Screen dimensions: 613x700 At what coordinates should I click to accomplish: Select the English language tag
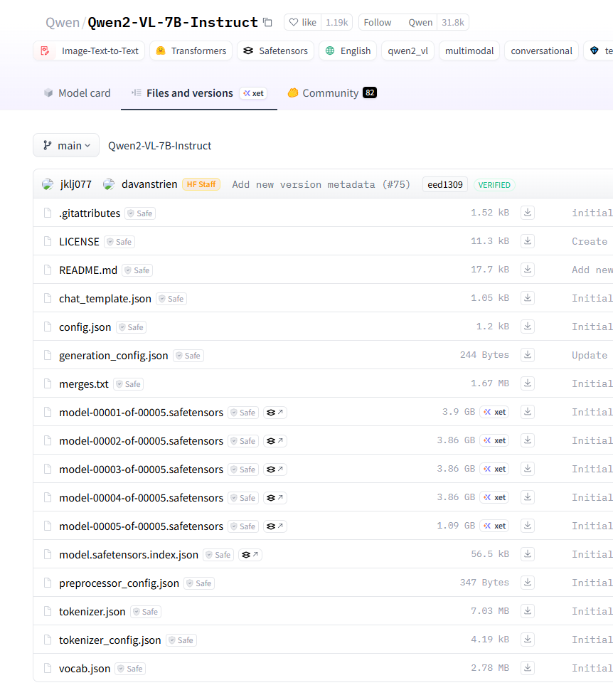348,51
